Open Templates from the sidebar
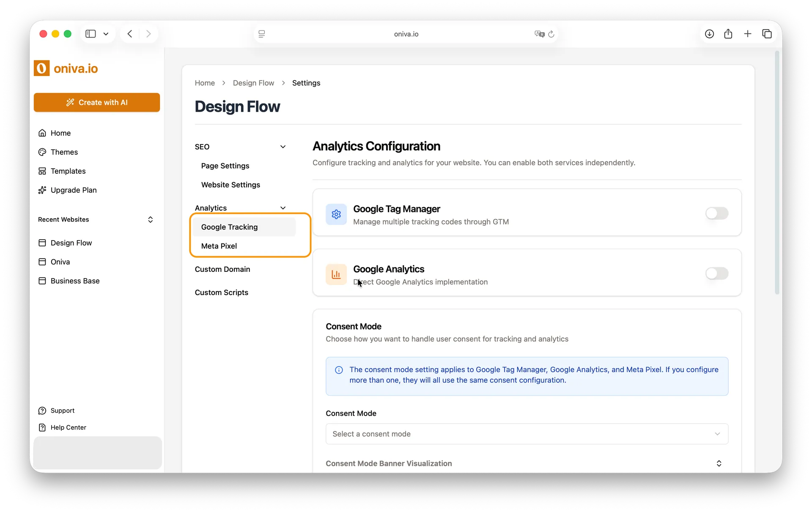812x512 pixels. (x=67, y=171)
